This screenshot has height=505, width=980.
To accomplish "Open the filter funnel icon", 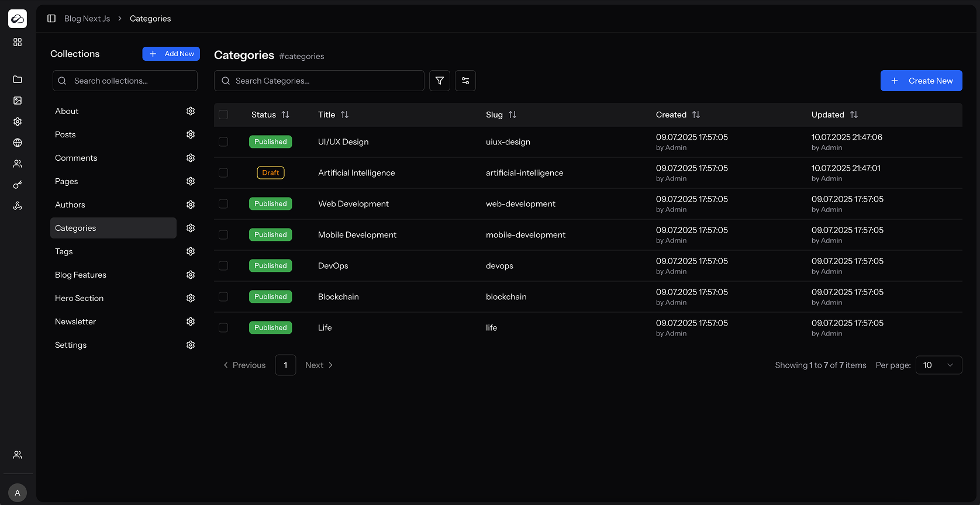I will [x=440, y=81].
